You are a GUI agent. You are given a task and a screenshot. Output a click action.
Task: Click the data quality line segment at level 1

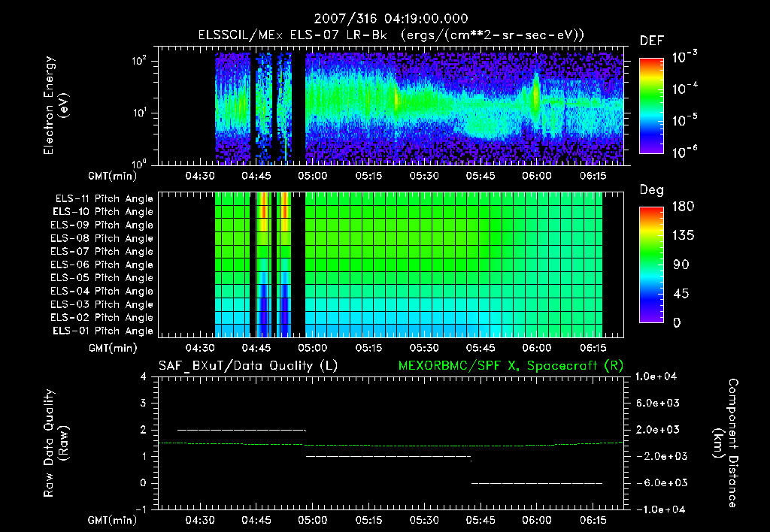(389, 456)
